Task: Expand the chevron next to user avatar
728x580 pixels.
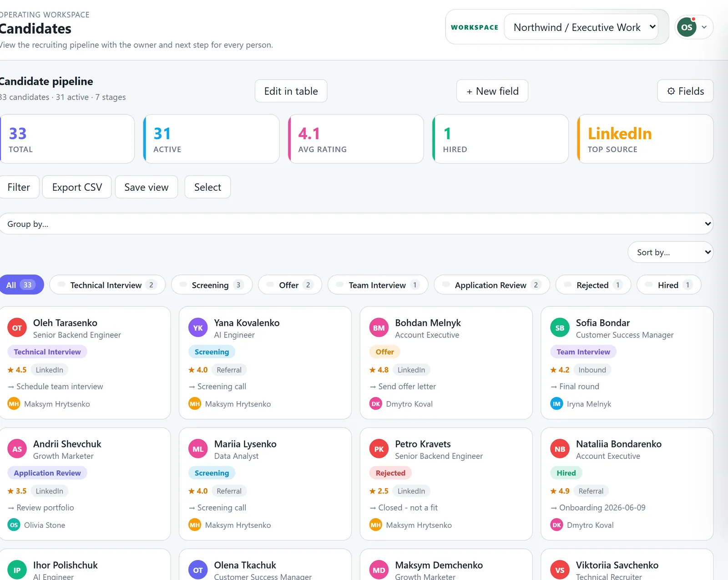Action: coord(704,27)
